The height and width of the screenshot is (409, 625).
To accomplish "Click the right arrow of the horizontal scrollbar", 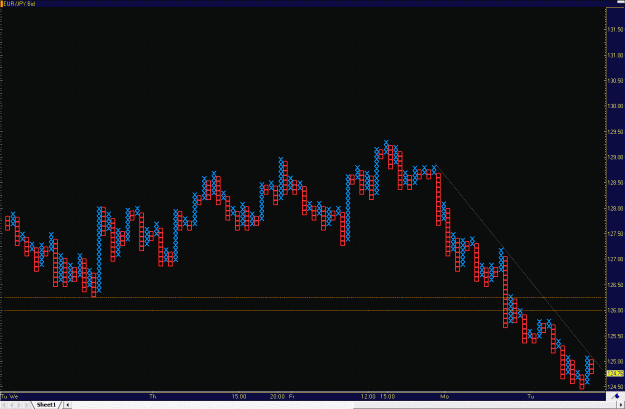I will [621, 405].
